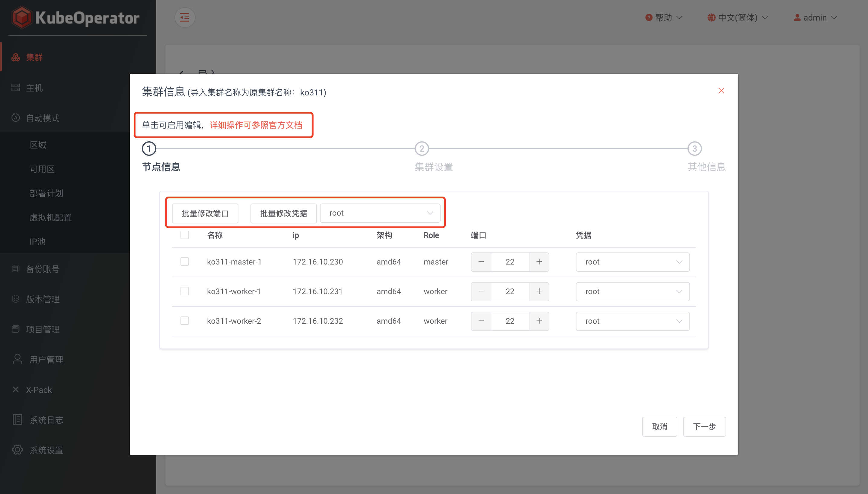Click the ko311-master-1 node name
Screen dimensions: 868x494
[234, 262]
